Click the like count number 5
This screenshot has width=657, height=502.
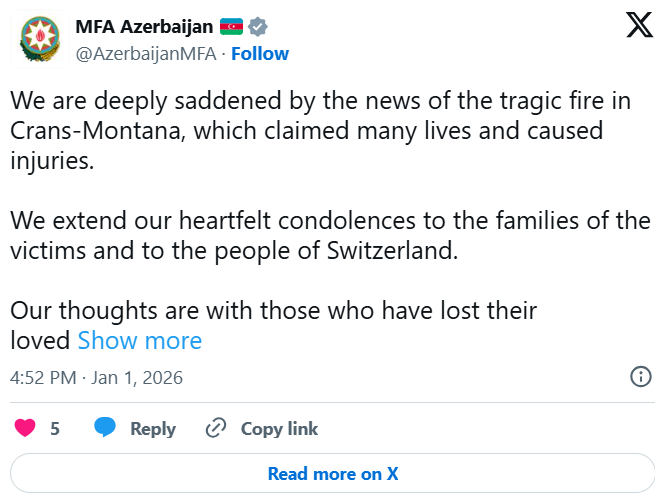click(55, 428)
